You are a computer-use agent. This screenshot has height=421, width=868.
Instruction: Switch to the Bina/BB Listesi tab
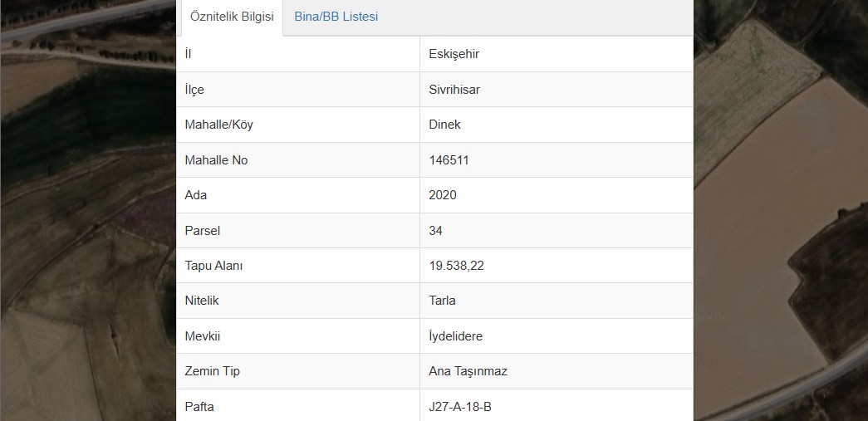pos(336,17)
